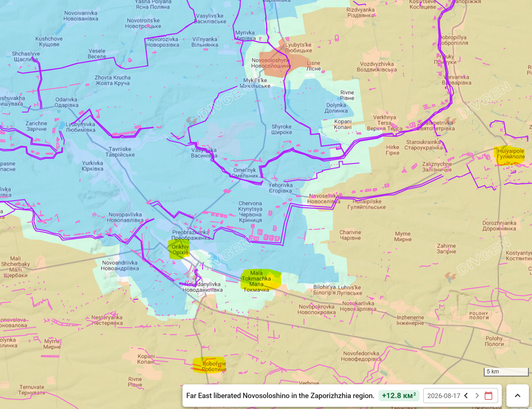Click the Novoivanivka village label
This screenshot has height=409, width=532.
pyautogui.click(x=81, y=16)
